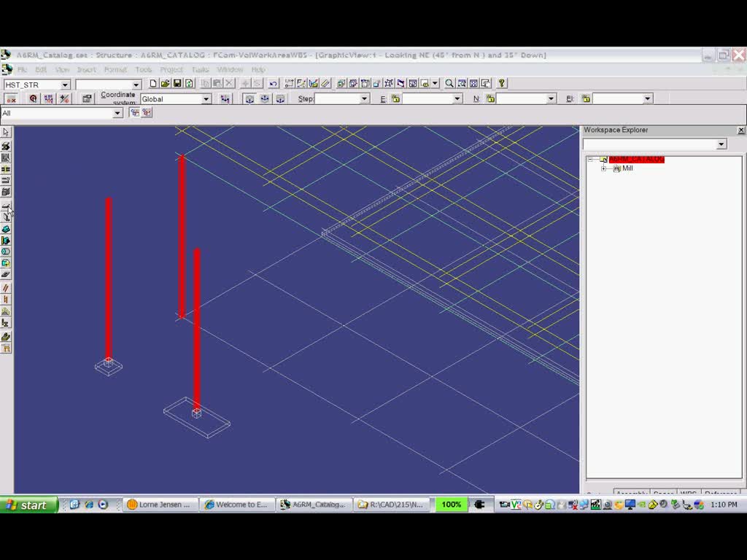Viewport: 747px width, 560px height.
Task: Open the El elevation dropdown
Action: [x=647, y=98]
